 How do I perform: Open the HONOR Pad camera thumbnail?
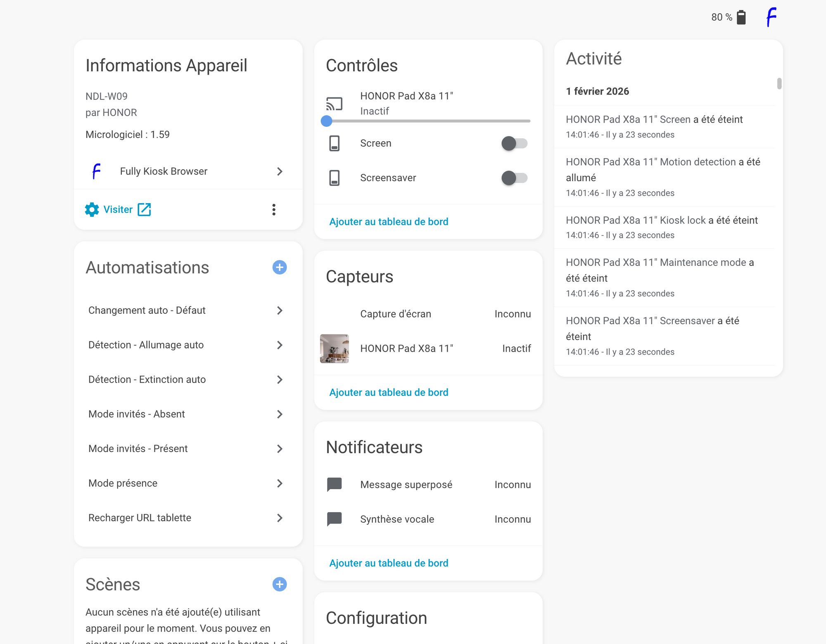tap(335, 348)
